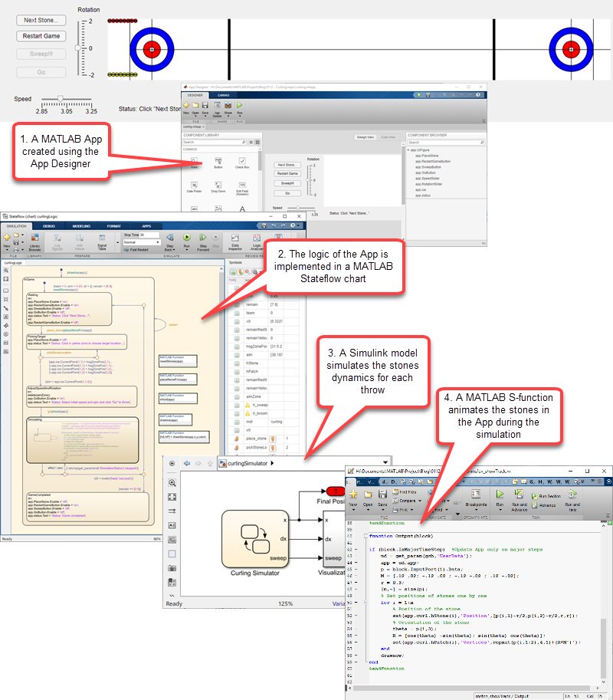The image size is (613, 700).
Task: Switch Component Library to list view
Action: [x=251, y=142]
